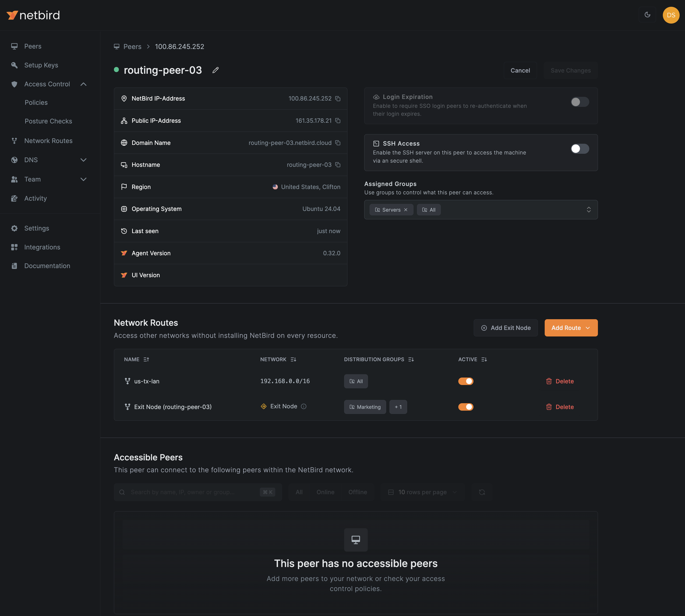Turn off the Exit Node route toggle

(466, 407)
